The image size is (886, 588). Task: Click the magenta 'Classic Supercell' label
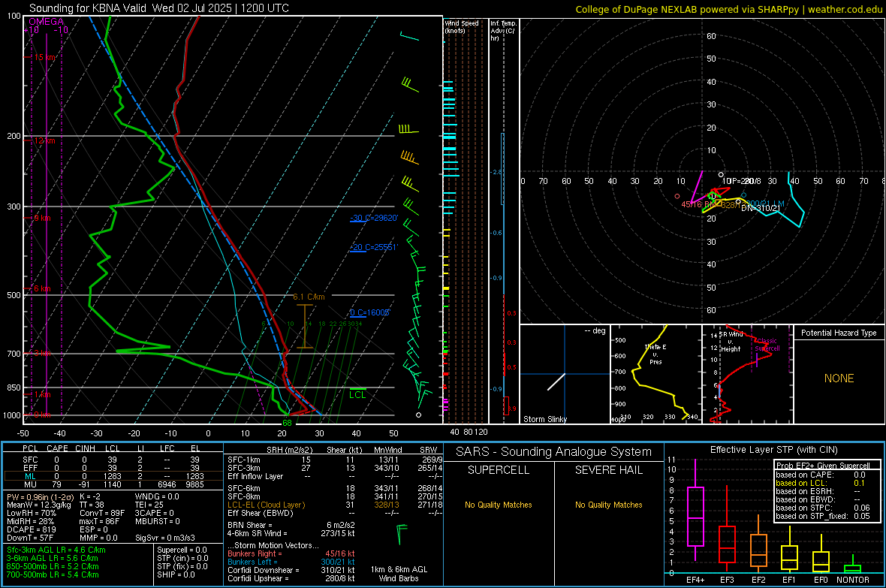pos(767,345)
